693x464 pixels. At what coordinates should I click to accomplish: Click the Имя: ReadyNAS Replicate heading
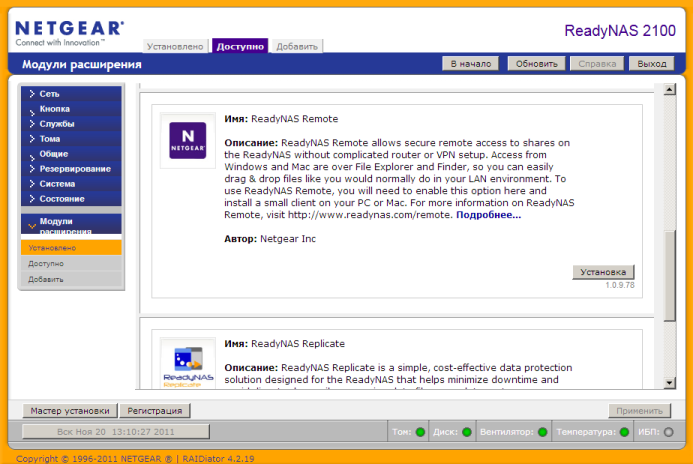point(284,343)
